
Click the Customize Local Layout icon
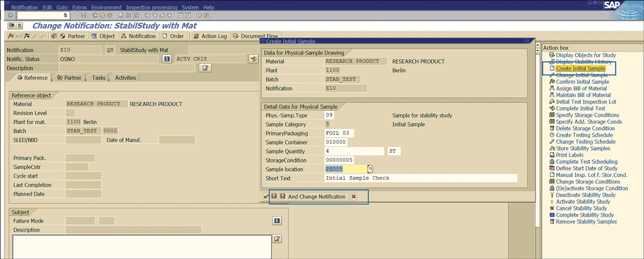pyautogui.click(x=206, y=15)
